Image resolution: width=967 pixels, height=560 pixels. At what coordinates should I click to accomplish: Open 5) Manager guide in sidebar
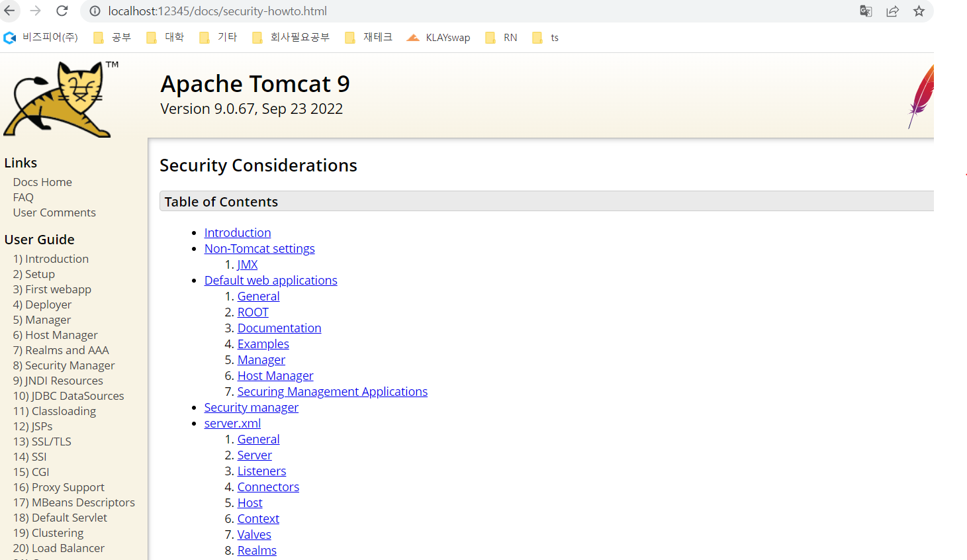click(x=42, y=320)
